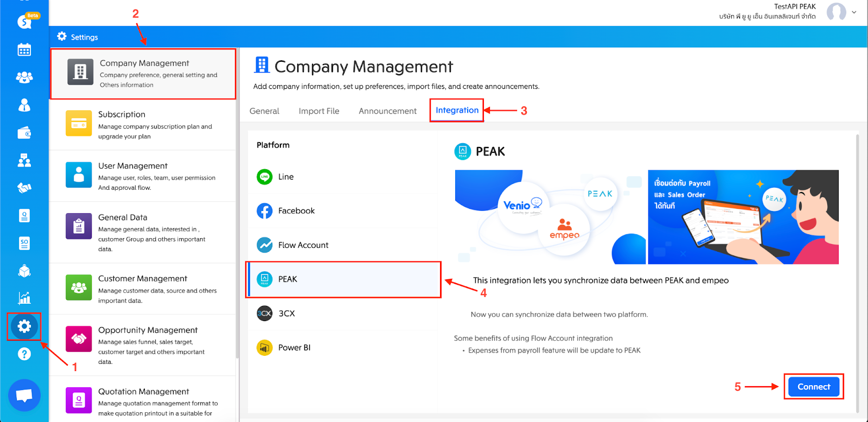
Task: Click the Venio beta logo at top
Action: [27, 20]
